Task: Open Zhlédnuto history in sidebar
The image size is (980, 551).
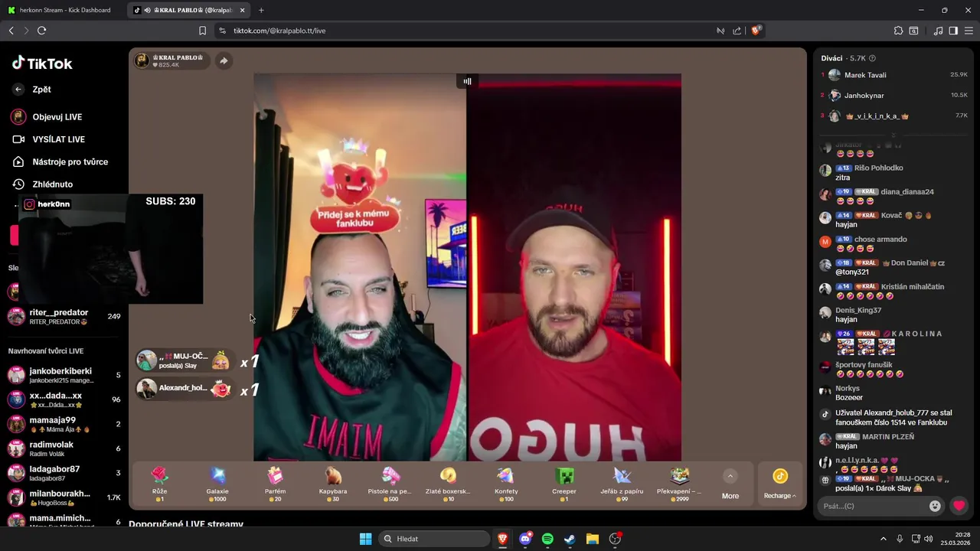Action: coord(43,184)
